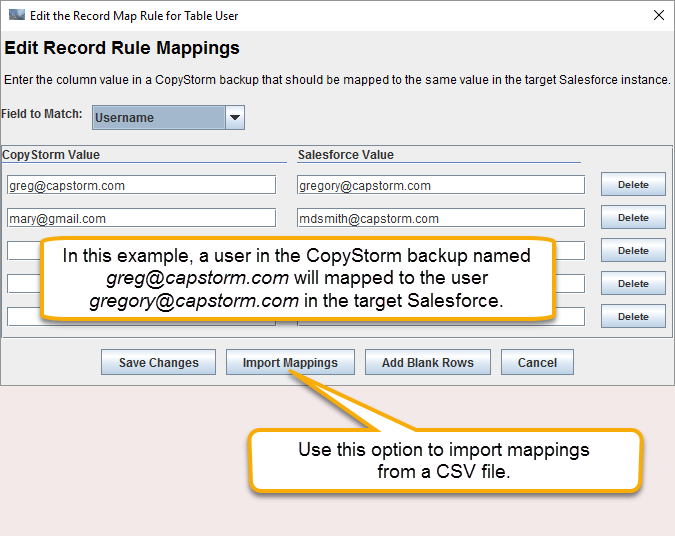675x536 pixels.
Task: Click Add Blank Rows button
Action: point(428,362)
